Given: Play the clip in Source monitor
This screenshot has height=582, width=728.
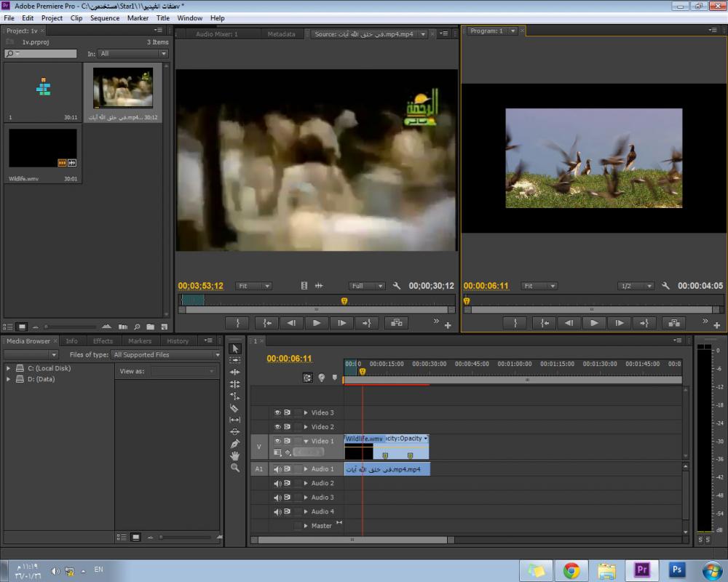Looking at the screenshot, I should [x=316, y=323].
